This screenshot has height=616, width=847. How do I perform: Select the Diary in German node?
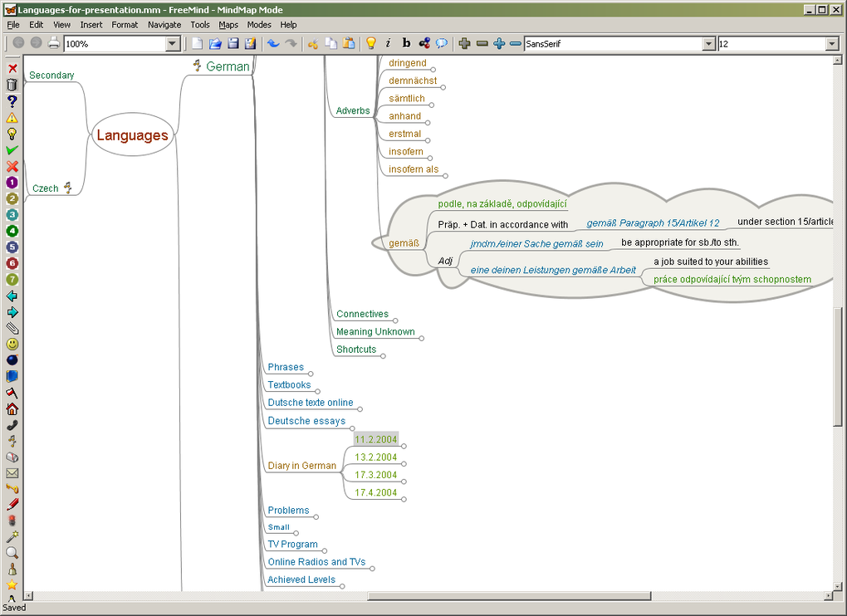(x=301, y=466)
